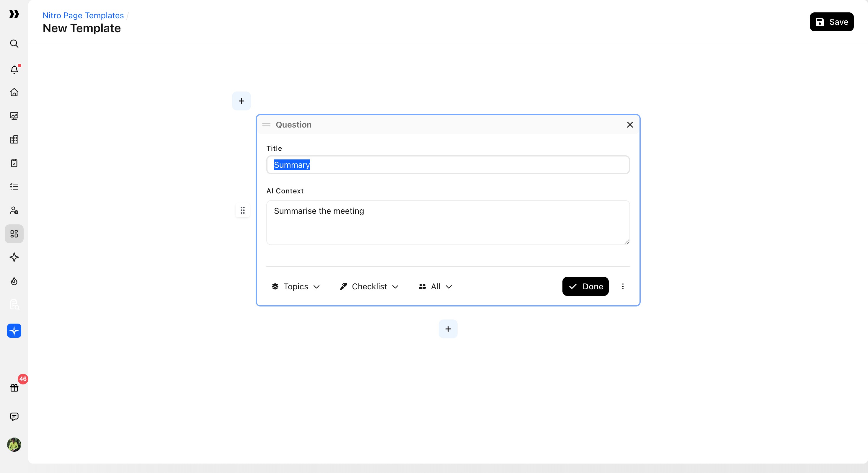
Task: Click the Done button
Action: [x=585, y=286]
